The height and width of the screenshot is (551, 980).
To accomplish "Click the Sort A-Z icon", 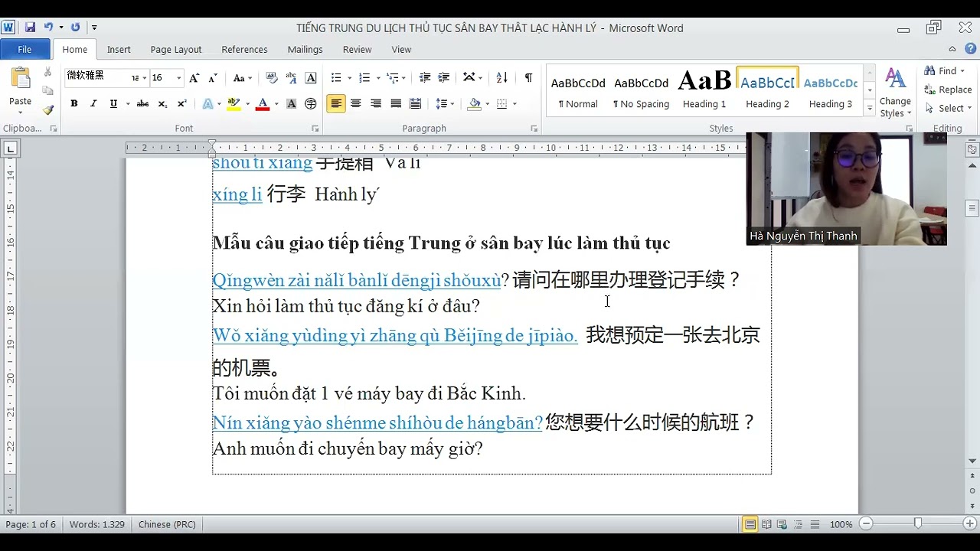I will click(502, 78).
